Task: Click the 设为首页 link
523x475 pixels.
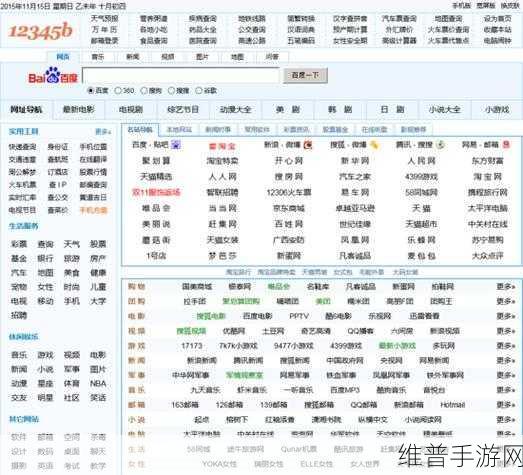Action: coord(498,19)
